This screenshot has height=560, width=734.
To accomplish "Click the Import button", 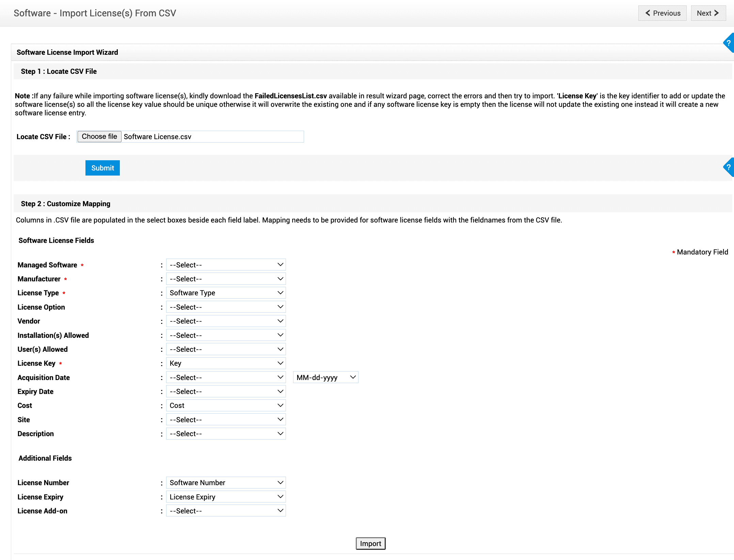I will tap(370, 543).
